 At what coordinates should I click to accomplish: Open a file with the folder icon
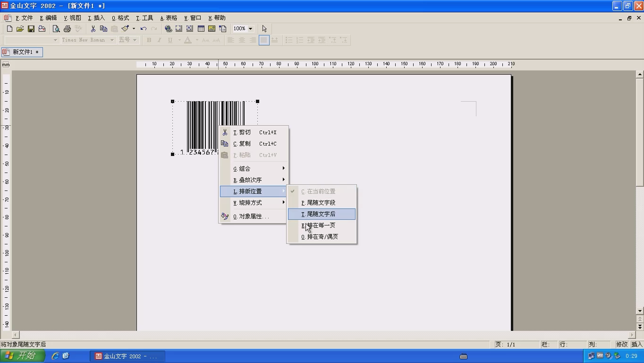(20, 29)
